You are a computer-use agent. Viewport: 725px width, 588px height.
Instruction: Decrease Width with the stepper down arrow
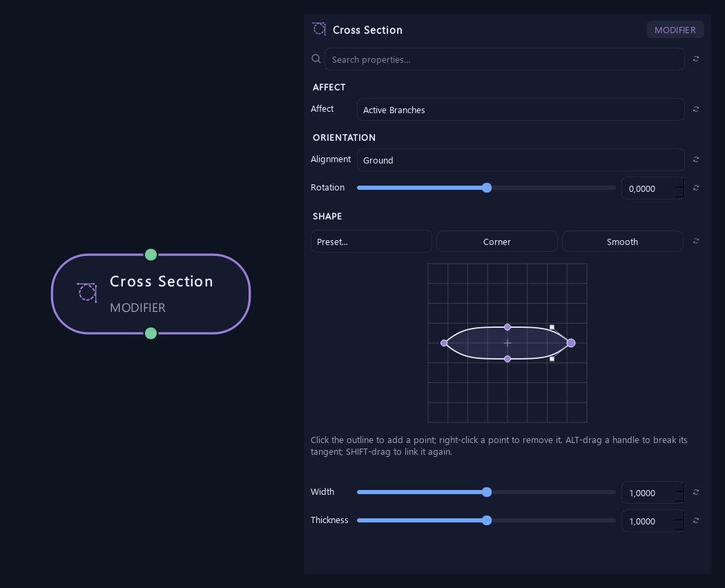point(679,498)
